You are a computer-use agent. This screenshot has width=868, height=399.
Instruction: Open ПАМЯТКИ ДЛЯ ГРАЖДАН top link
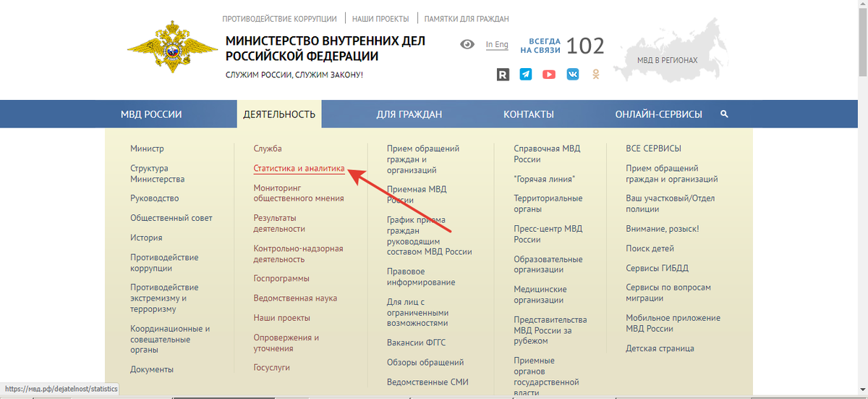(467, 19)
